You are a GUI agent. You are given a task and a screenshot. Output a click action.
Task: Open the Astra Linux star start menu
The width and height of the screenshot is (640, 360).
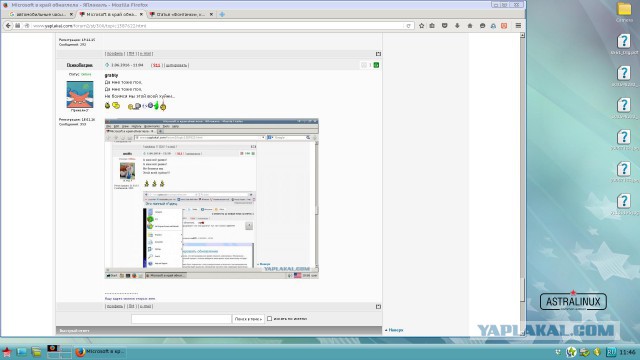pos(7,352)
